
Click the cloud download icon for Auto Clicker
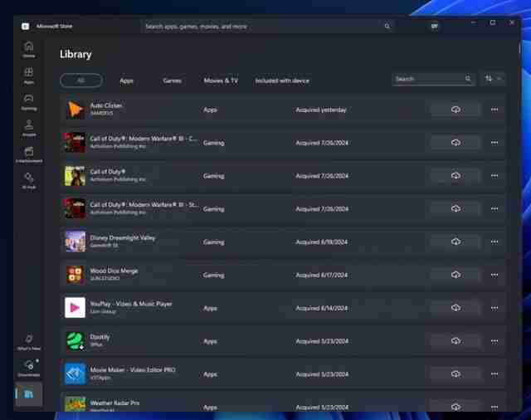(x=455, y=110)
